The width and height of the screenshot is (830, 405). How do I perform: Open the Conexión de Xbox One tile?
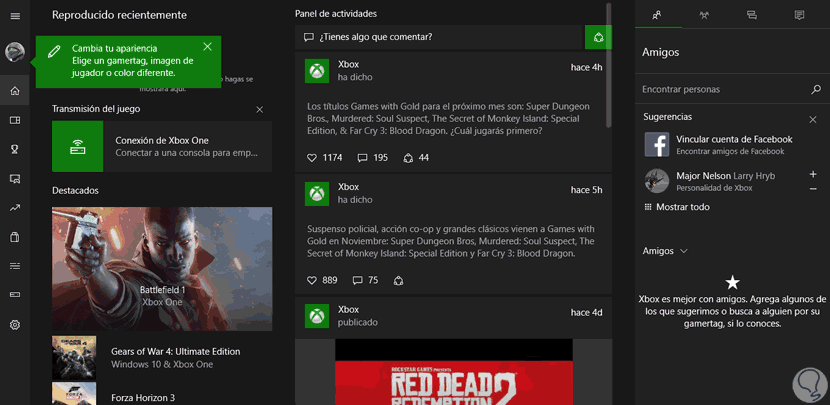tap(162, 147)
